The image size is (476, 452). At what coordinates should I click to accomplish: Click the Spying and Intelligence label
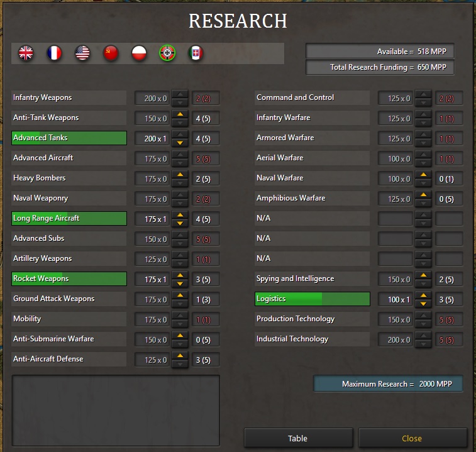pos(295,278)
